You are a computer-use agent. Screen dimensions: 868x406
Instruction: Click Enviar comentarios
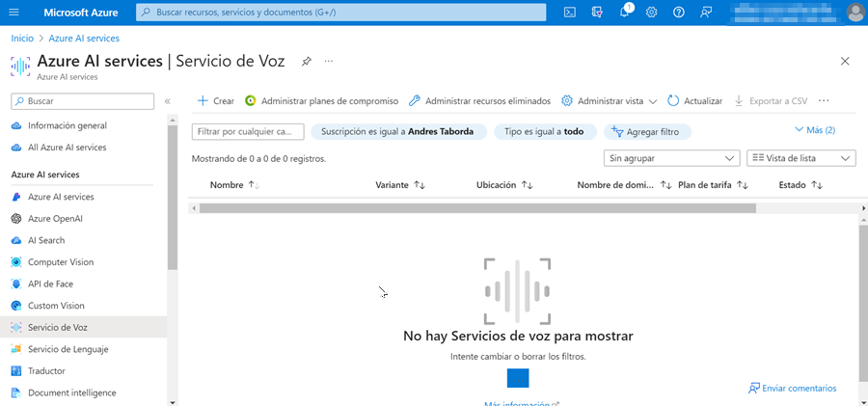pos(792,389)
